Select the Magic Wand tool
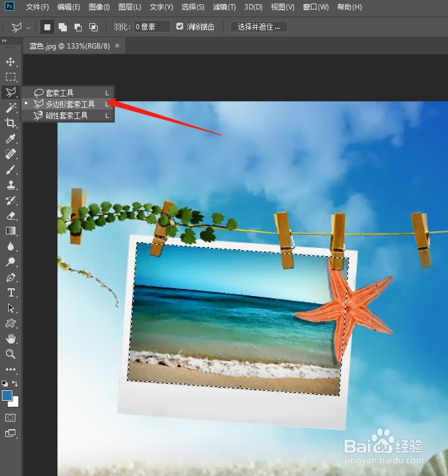This screenshot has width=448, height=476. click(11, 108)
